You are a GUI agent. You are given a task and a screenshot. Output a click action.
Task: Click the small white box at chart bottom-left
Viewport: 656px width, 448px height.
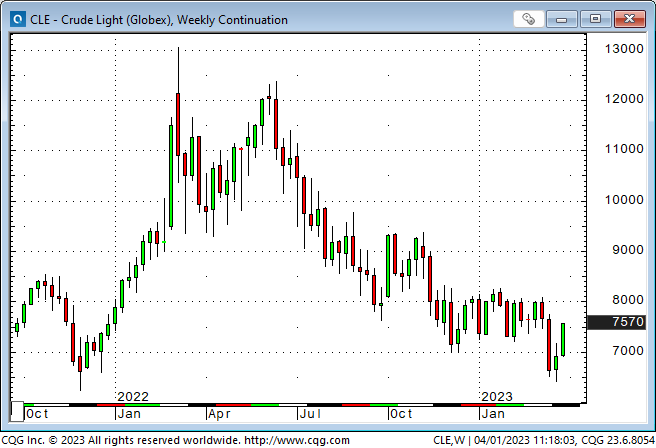(x=17, y=411)
